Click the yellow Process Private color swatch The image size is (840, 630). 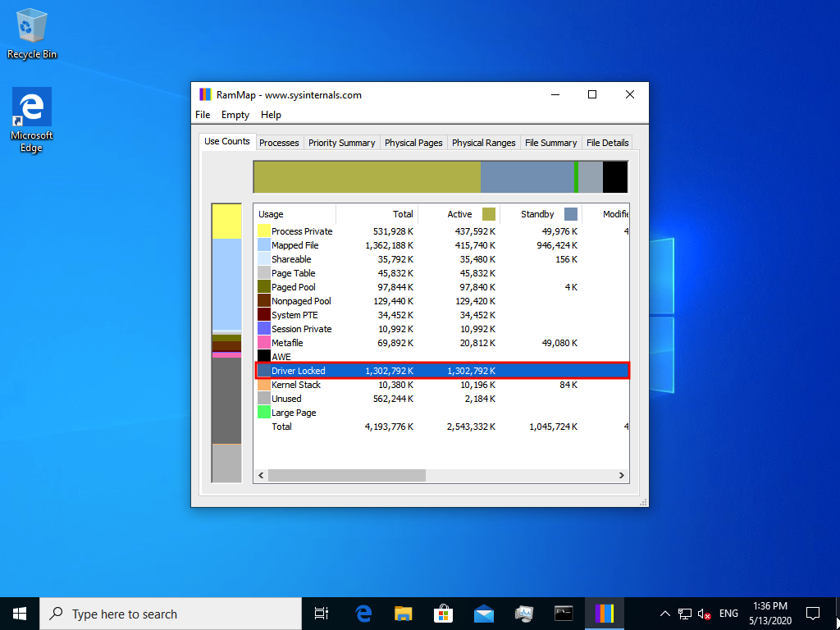tap(264, 231)
